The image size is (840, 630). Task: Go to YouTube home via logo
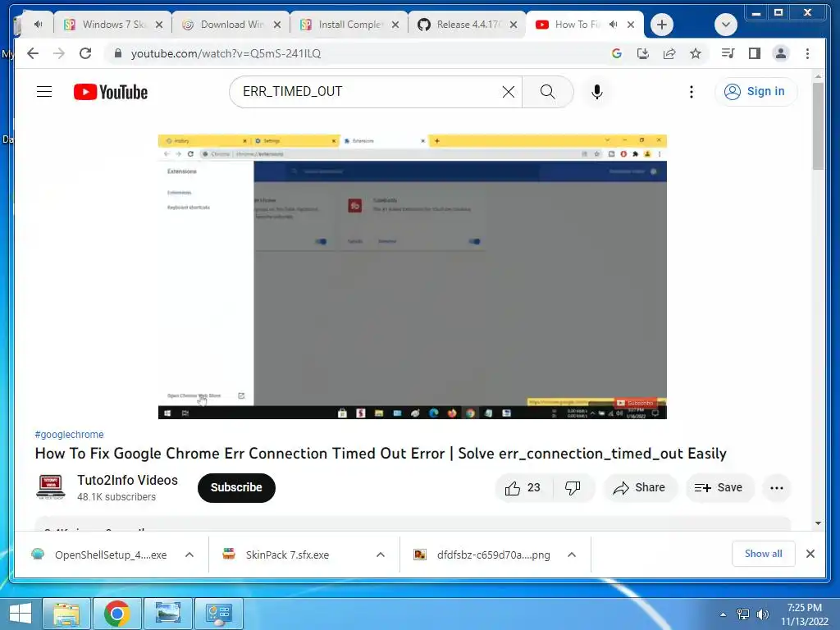click(x=111, y=92)
